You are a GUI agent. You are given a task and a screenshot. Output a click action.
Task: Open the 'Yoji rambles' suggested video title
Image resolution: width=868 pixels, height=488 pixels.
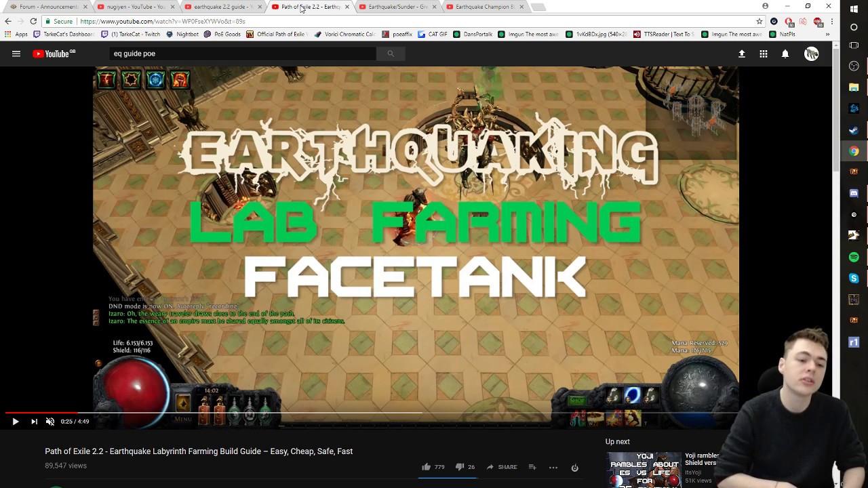pyautogui.click(x=701, y=460)
